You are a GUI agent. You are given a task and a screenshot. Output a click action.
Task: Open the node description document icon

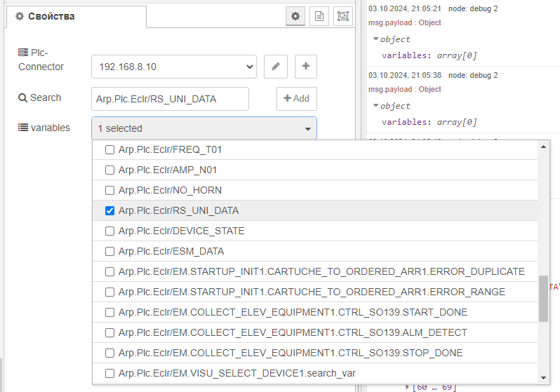click(319, 16)
